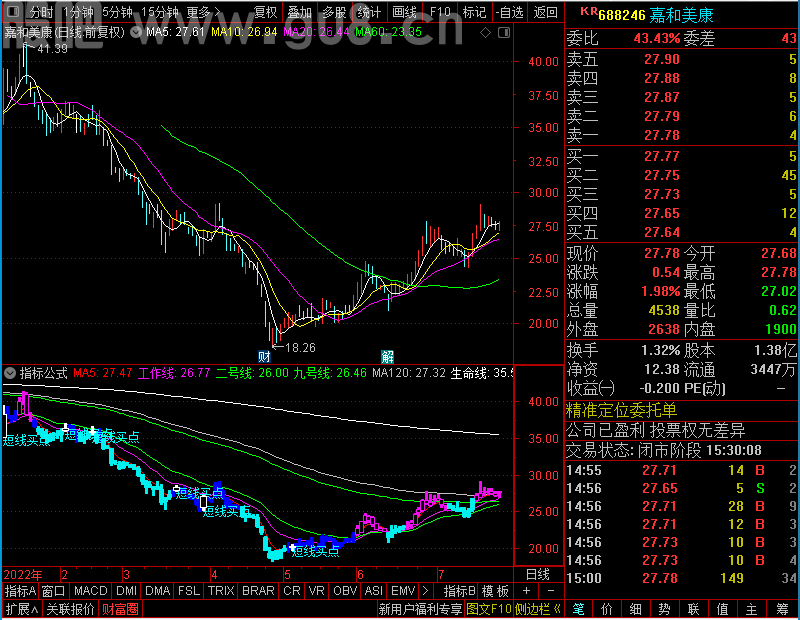Select the 联 linkage tab
The image size is (800, 620).
click(x=693, y=609)
